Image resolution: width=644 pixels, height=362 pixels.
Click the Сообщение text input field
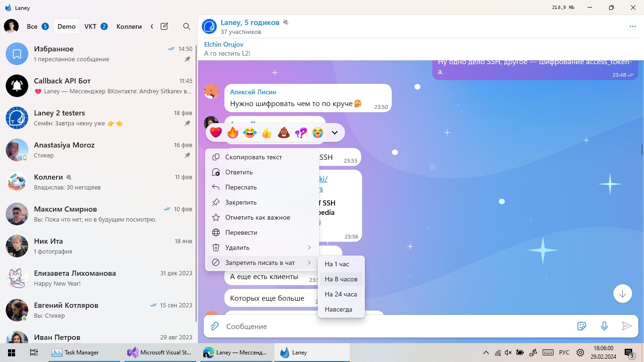pos(396,326)
